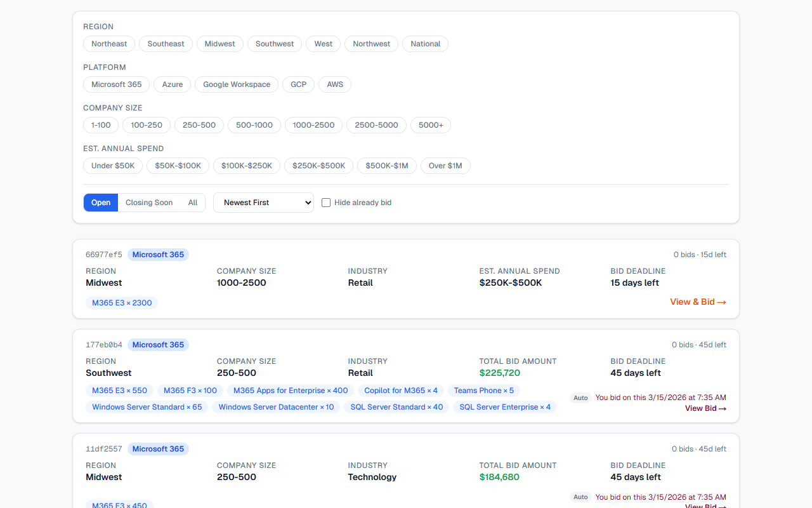The width and height of the screenshot is (812, 508).
Task: Select the National region chip
Action: click(x=425, y=44)
